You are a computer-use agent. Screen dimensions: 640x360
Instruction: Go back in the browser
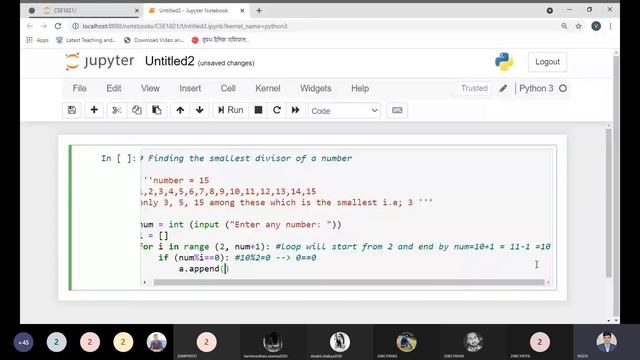30,26
